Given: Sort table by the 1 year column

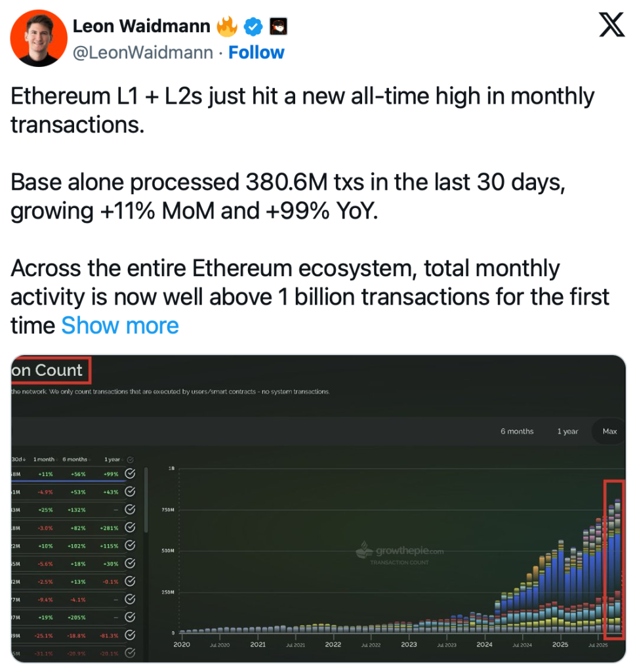Looking at the screenshot, I should click(112, 459).
